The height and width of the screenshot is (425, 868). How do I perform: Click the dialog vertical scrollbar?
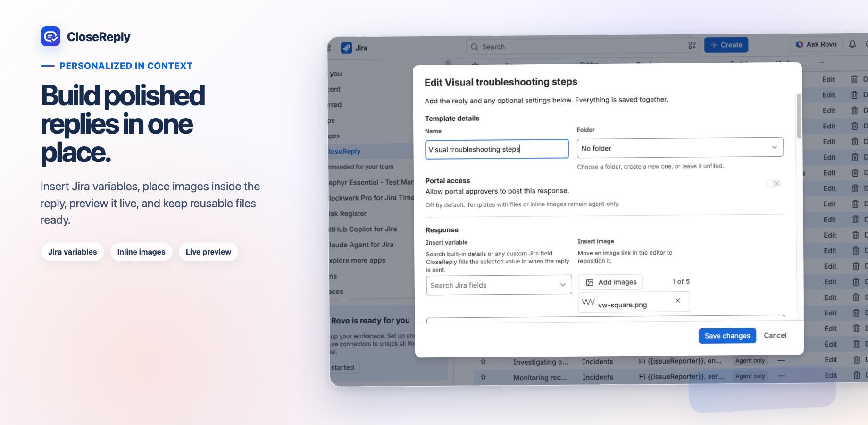[799, 116]
